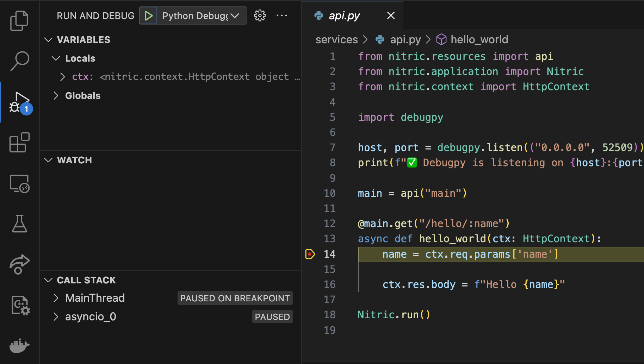Open the Remote Explorer icon
This screenshot has width=644, height=364.
pos(19,183)
